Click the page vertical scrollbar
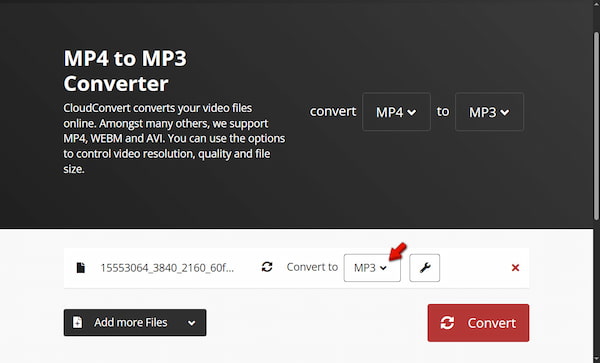 click(x=596, y=126)
